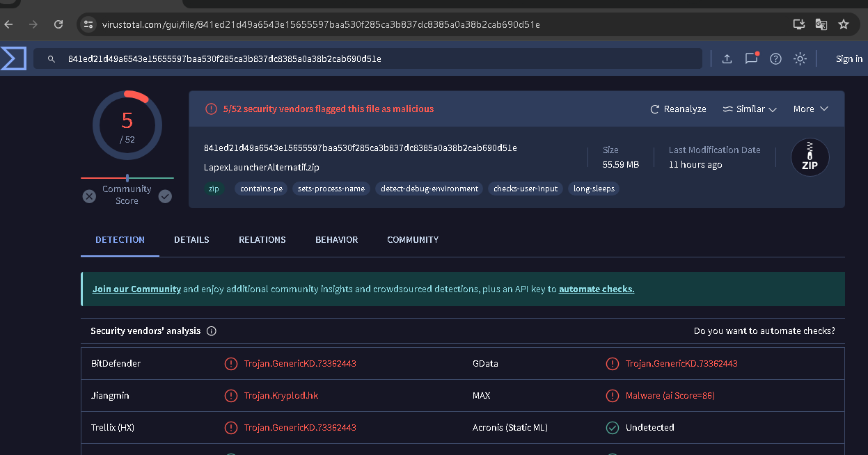Open the help question mark icon
The image size is (868, 455).
point(775,59)
